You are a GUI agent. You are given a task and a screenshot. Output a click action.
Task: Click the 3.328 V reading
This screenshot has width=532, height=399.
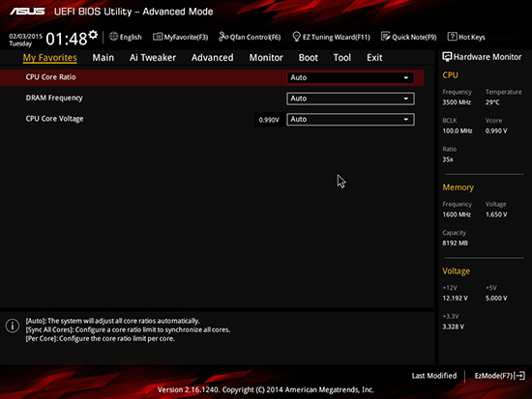[x=454, y=327]
